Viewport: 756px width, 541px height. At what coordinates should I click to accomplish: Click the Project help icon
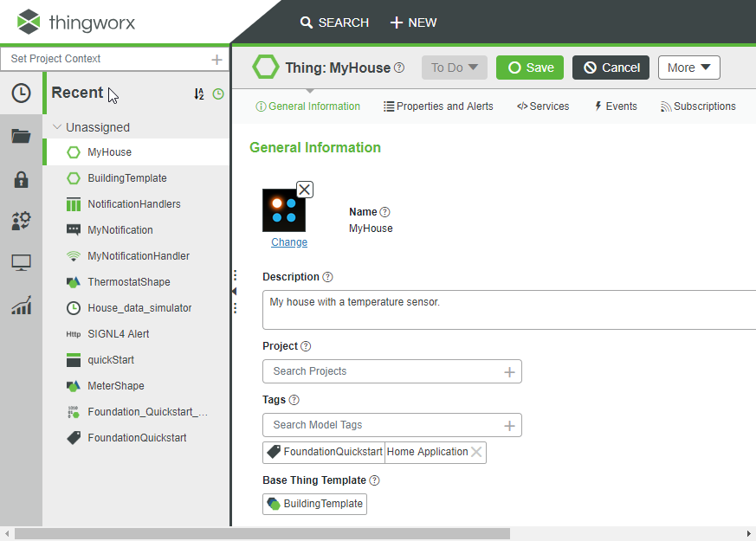pyautogui.click(x=306, y=346)
